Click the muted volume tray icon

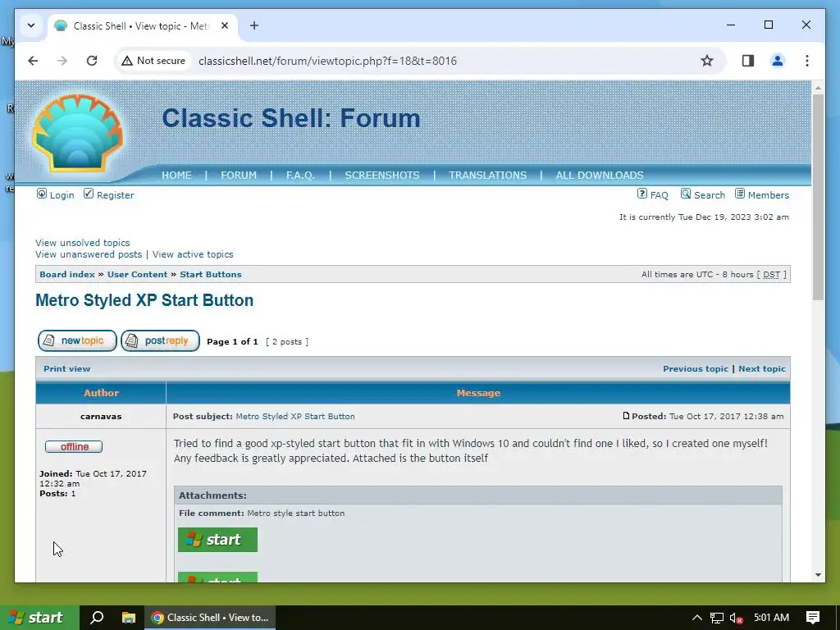(x=736, y=618)
